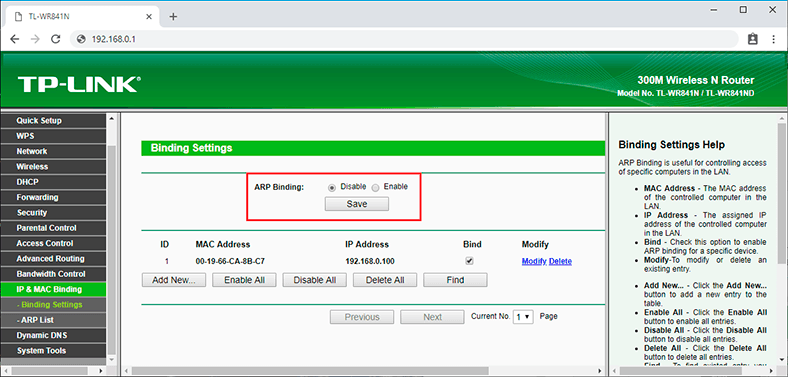Open Parental Control settings
The image size is (788, 377).
point(53,228)
